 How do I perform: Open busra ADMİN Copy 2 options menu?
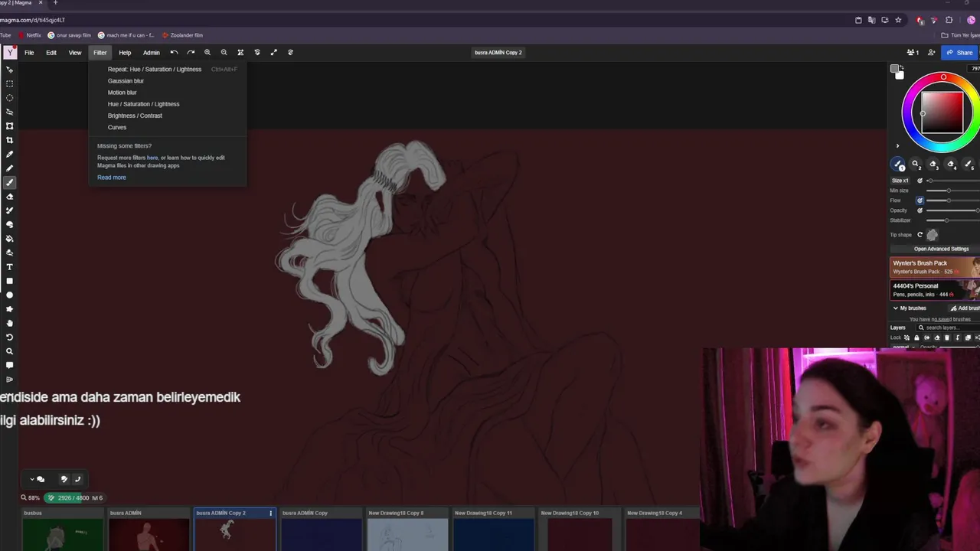[x=270, y=514]
